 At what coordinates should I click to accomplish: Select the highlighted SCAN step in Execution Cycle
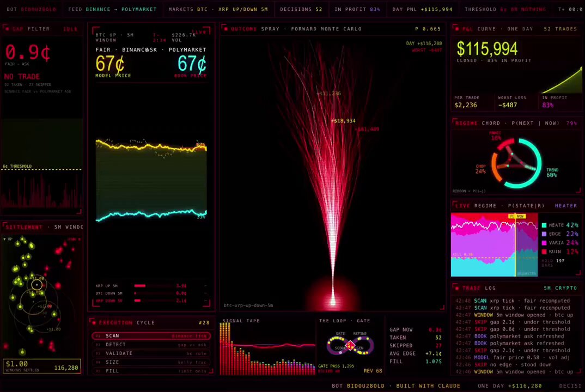tap(151, 336)
